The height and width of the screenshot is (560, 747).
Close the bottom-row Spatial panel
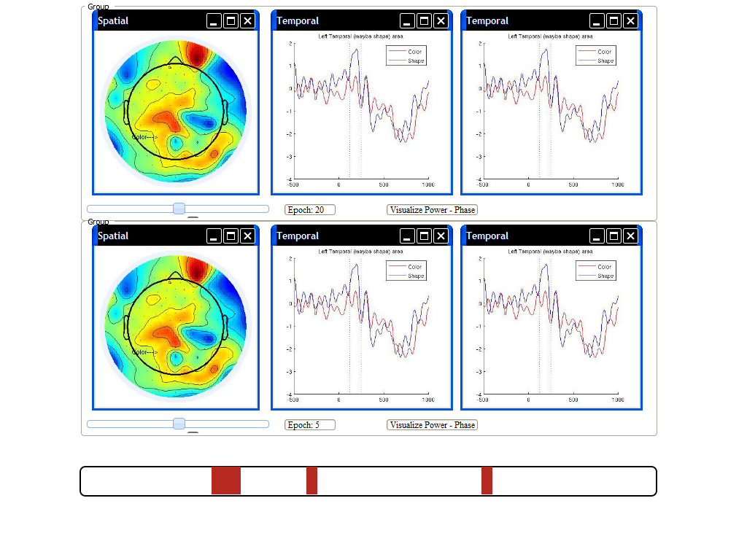248,236
